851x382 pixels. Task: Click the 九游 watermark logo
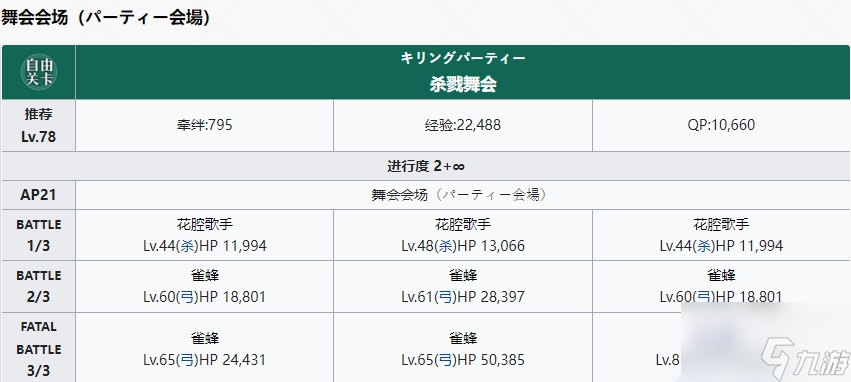coord(805,358)
